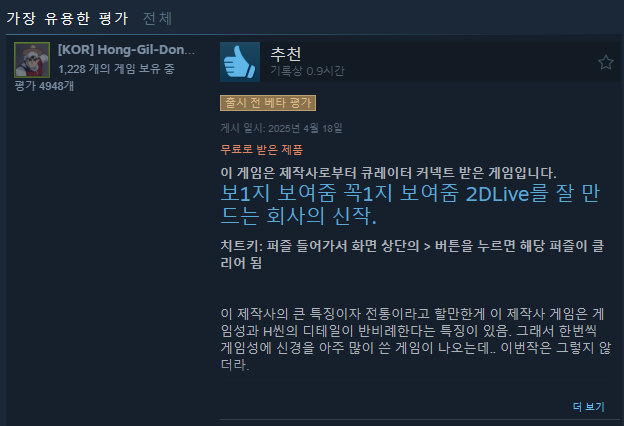Click the paragraph about 제작사의 큰 특징
Screen dimensions: 624x426
pyautogui.click(x=416, y=339)
